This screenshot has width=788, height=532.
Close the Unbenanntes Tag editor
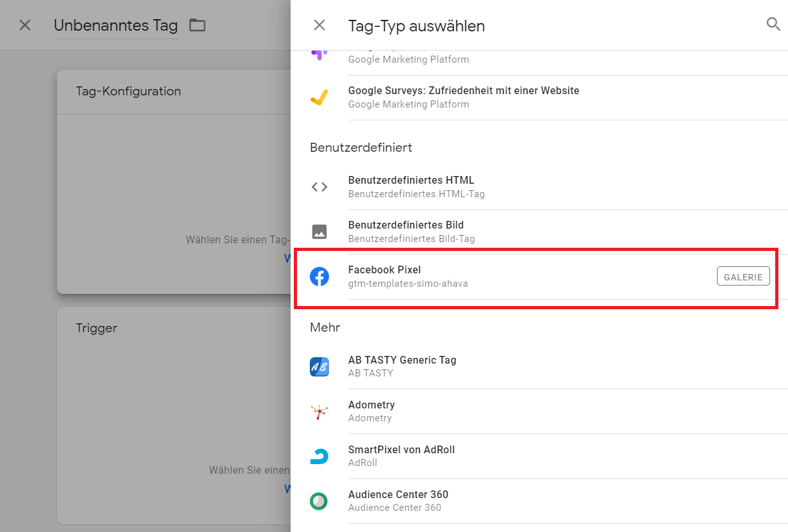pos(25,25)
